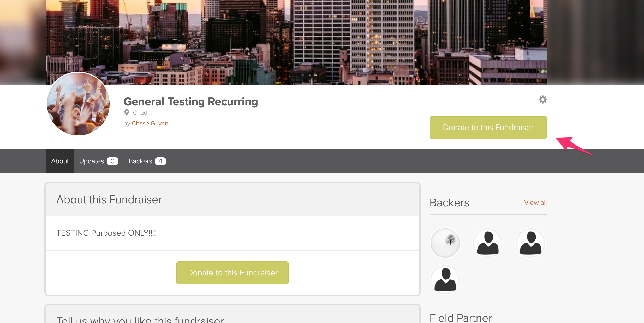Image resolution: width=644 pixels, height=323 pixels.
Task: Click the About this Fundraiser header
Action: pos(109,200)
